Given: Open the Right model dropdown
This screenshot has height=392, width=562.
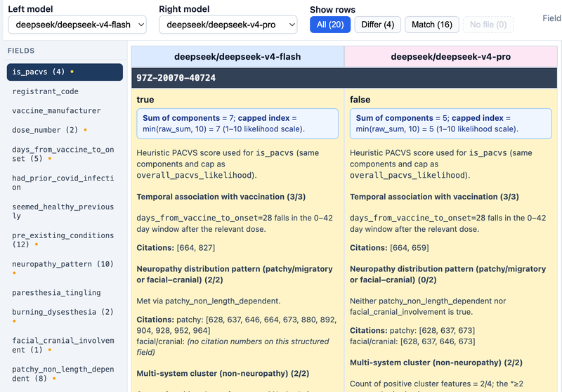Looking at the screenshot, I should click(x=228, y=25).
